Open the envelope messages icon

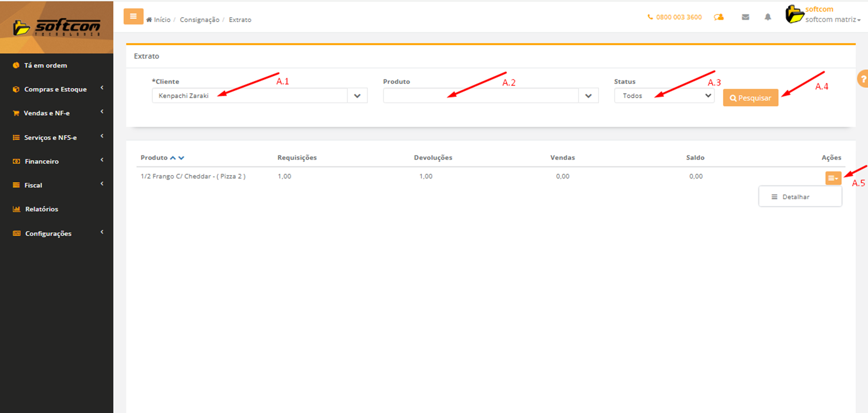pyautogui.click(x=745, y=17)
